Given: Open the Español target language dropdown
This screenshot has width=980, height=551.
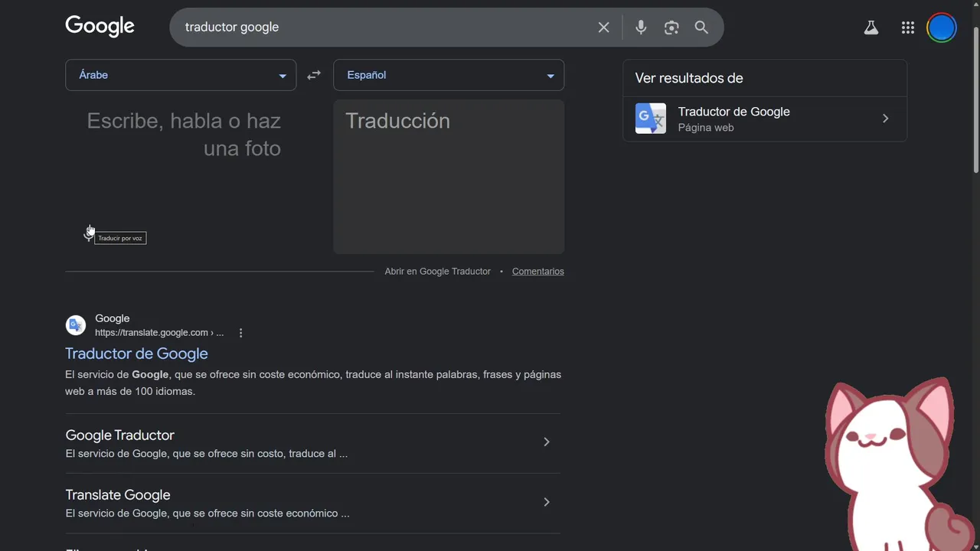Looking at the screenshot, I should coord(449,75).
